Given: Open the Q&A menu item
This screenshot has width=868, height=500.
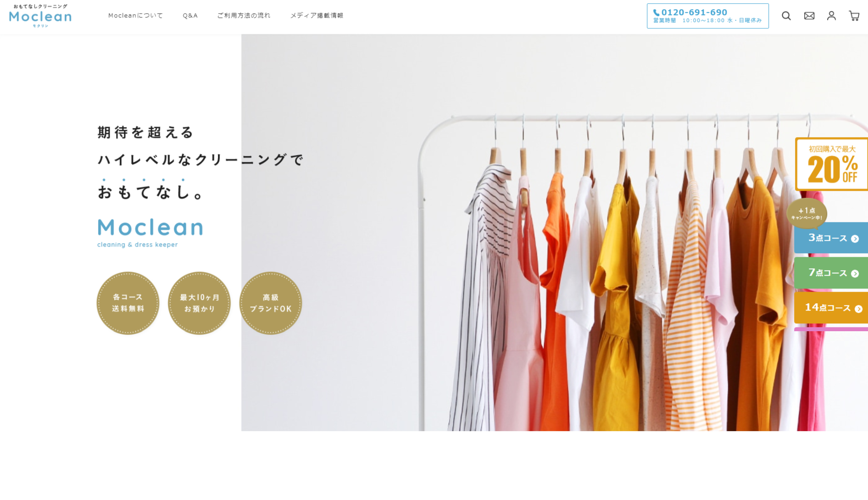Looking at the screenshot, I should [x=190, y=16].
